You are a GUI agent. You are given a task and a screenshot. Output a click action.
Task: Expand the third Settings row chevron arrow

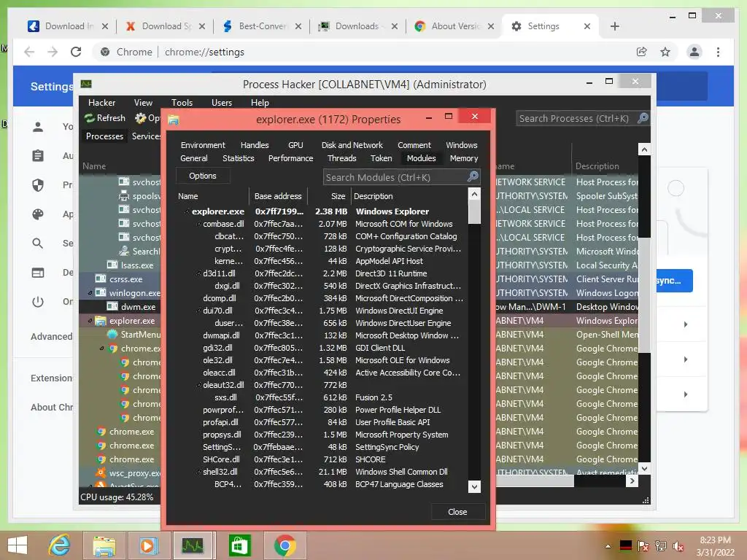tap(686, 394)
